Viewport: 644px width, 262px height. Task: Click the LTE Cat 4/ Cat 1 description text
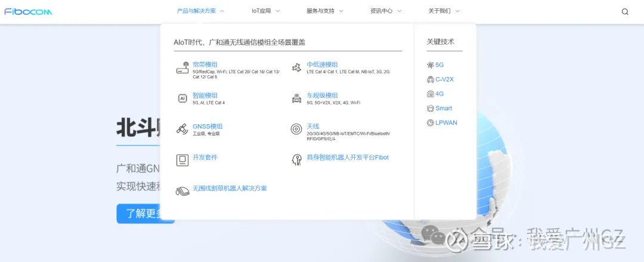348,72
